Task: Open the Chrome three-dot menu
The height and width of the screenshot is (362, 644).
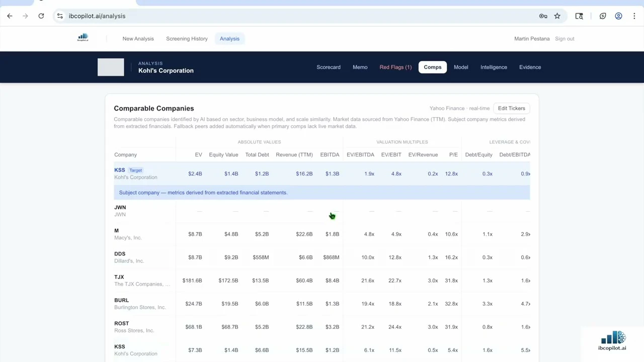Action: (634, 16)
